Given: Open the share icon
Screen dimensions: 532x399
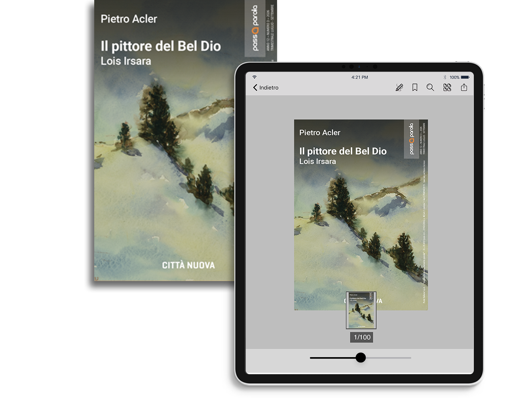Looking at the screenshot, I should 464,87.
